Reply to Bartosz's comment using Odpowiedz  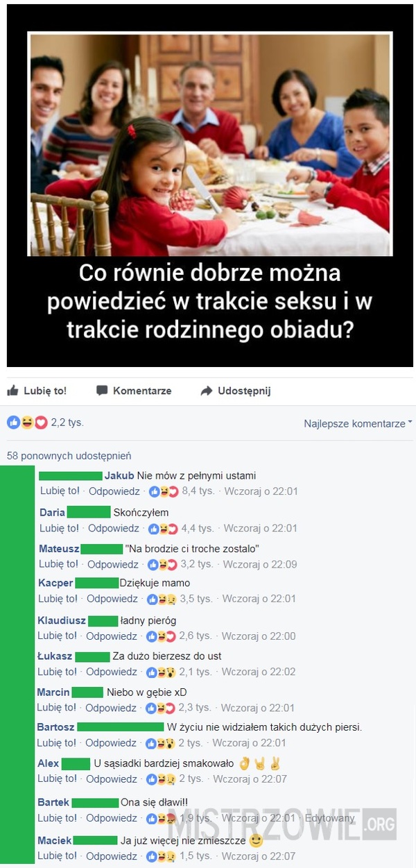[110, 743]
